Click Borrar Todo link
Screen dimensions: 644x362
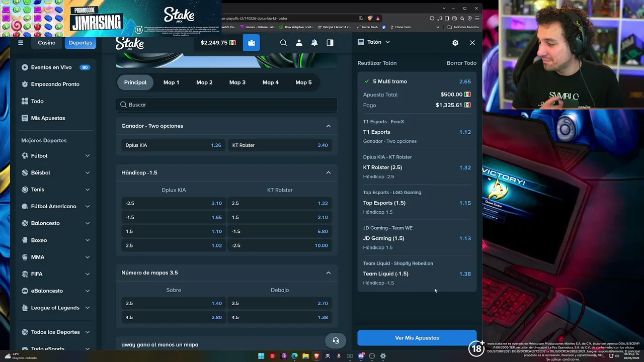click(461, 63)
